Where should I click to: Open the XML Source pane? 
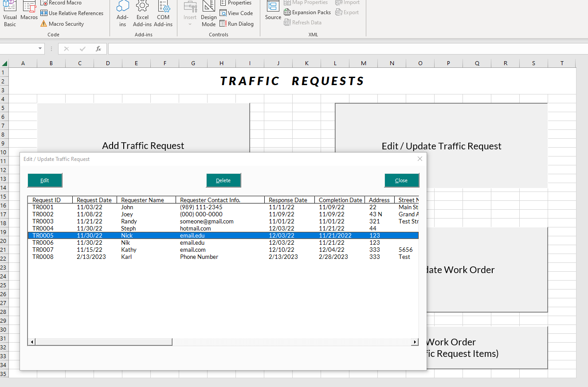(273, 14)
